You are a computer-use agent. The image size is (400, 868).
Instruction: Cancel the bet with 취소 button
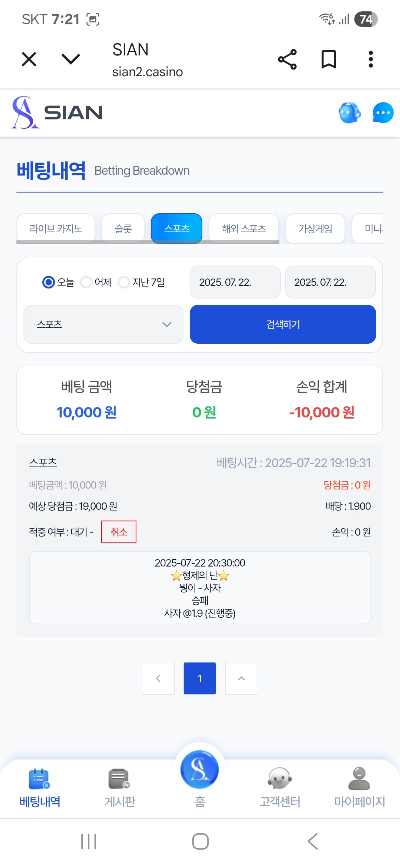[x=119, y=532]
